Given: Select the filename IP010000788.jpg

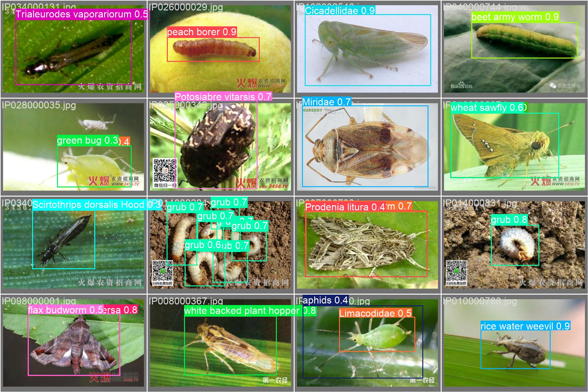Looking at the screenshot, I should point(480,301).
